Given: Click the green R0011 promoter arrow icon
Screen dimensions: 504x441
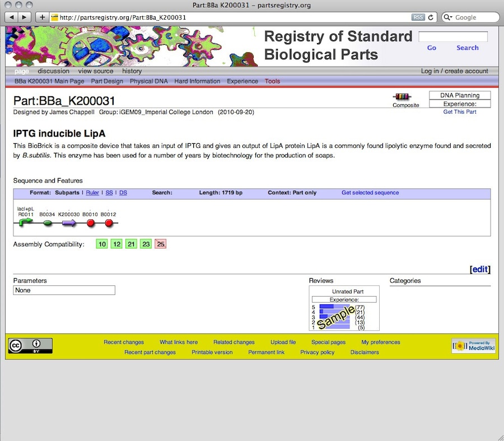Looking at the screenshot, I should coord(26,223).
